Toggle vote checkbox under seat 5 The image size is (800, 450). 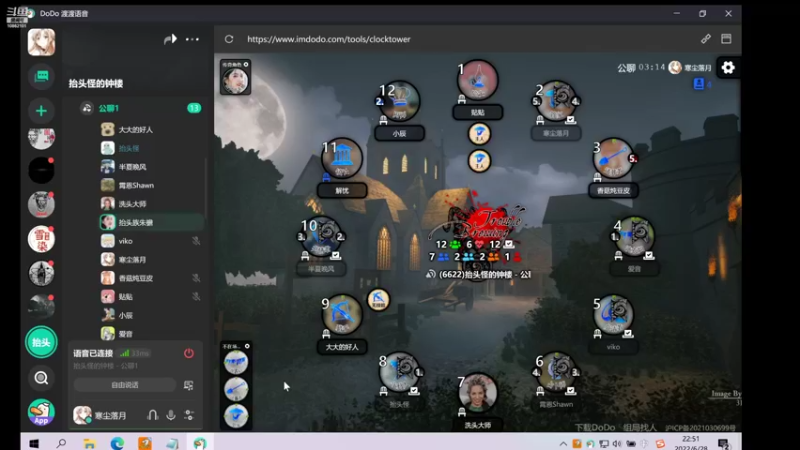(628, 334)
